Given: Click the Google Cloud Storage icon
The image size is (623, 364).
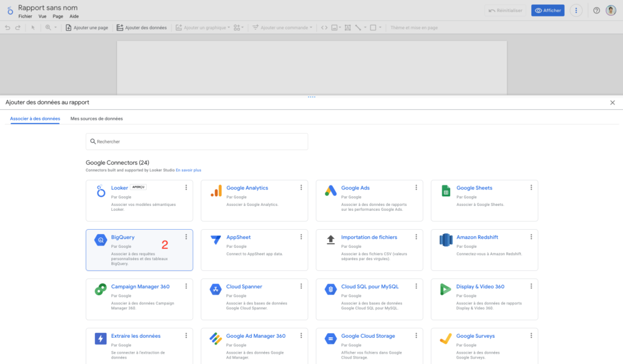Looking at the screenshot, I should click(x=330, y=338).
